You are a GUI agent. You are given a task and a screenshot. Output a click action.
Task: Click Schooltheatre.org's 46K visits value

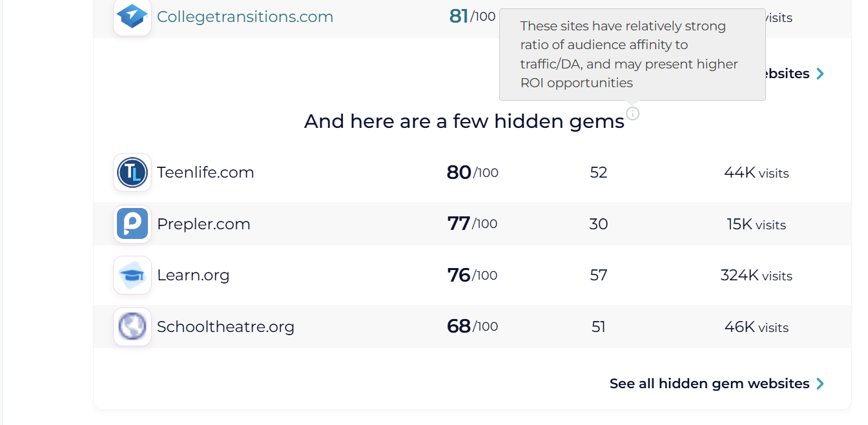coord(756,327)
